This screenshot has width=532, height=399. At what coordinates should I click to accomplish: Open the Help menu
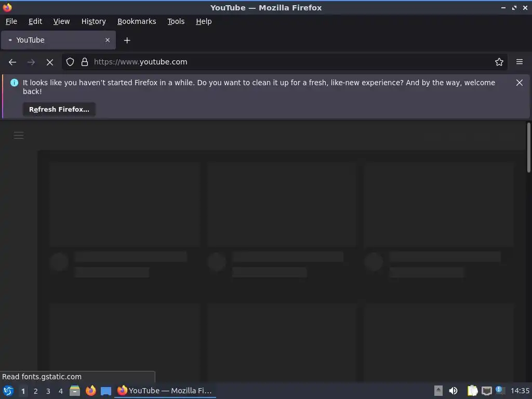point(204,21)
